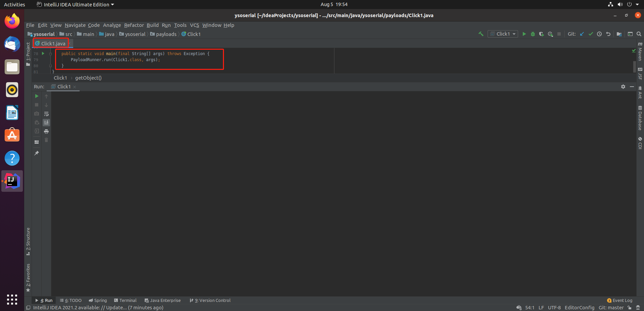Click the Build project hammer icon

[x=481, y=34]
